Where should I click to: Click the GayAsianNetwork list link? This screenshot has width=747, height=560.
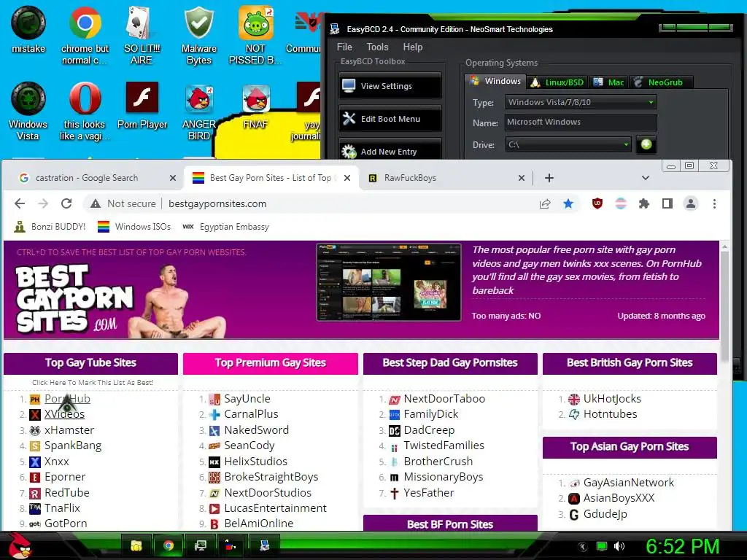coord(628,483)
